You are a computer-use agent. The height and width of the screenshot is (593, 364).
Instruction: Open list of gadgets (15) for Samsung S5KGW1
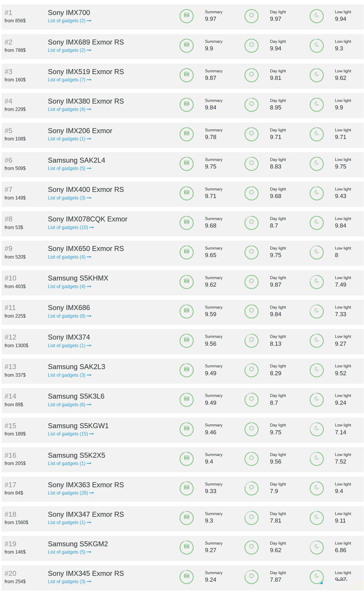coord(71,434)
